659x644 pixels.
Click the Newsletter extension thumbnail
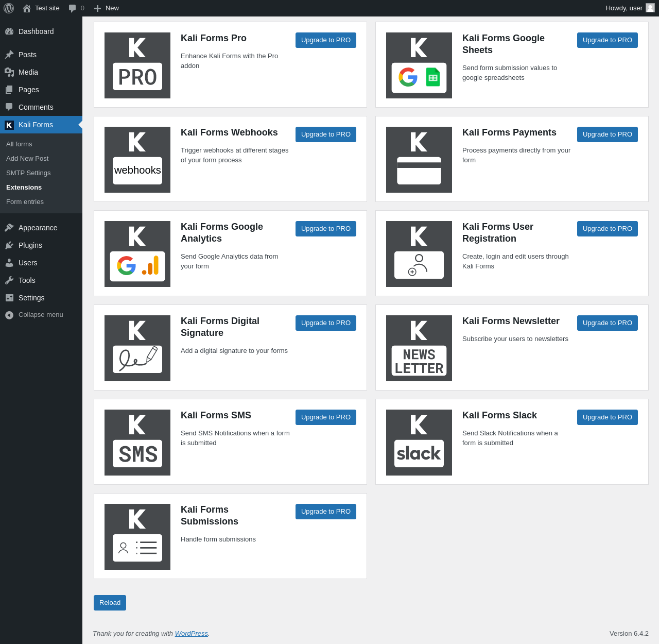point(419,348)
